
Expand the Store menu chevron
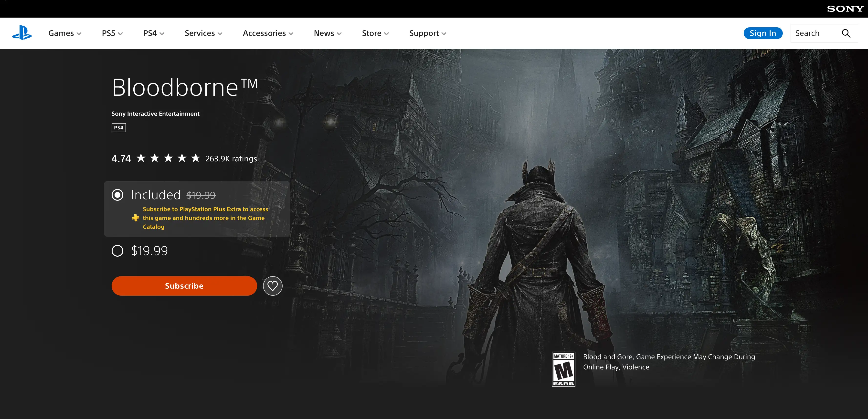click(386, 34)
